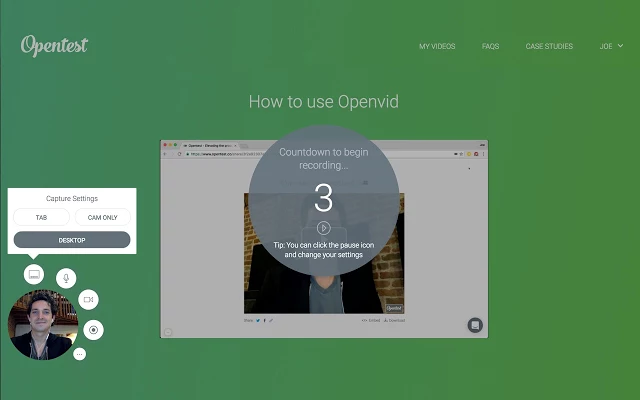Click the embedded video thumbnail
This screenshot has height=400, width=640.
[x=324, y=253]
